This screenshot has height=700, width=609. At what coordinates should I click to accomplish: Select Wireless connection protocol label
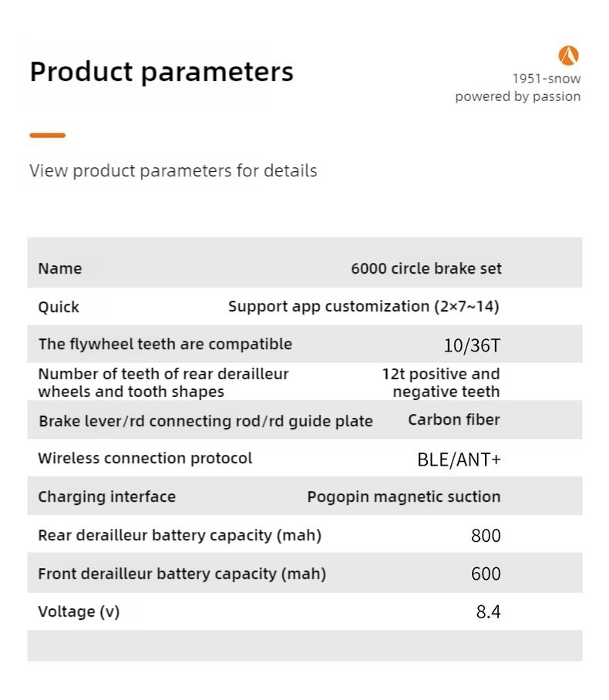pos(145,458)
